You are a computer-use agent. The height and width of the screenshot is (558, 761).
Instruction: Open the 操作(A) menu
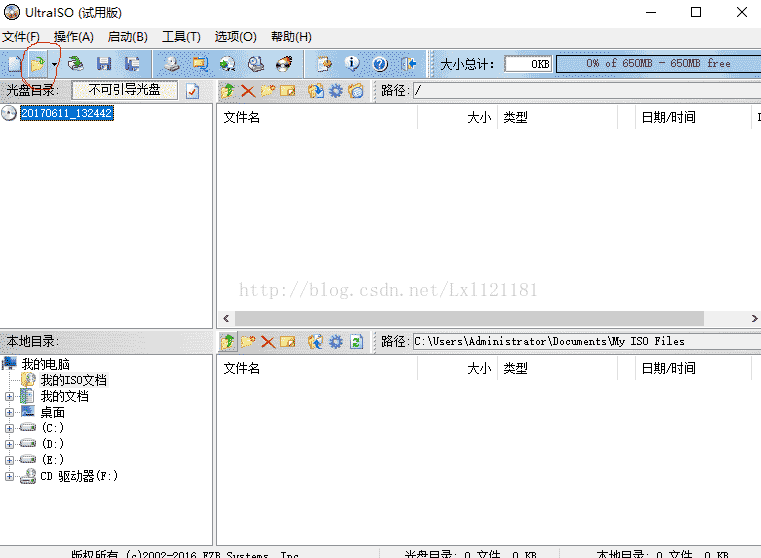73,37
